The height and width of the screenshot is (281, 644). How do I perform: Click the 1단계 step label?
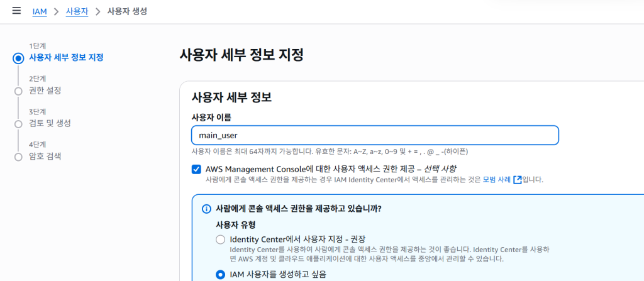37,46
